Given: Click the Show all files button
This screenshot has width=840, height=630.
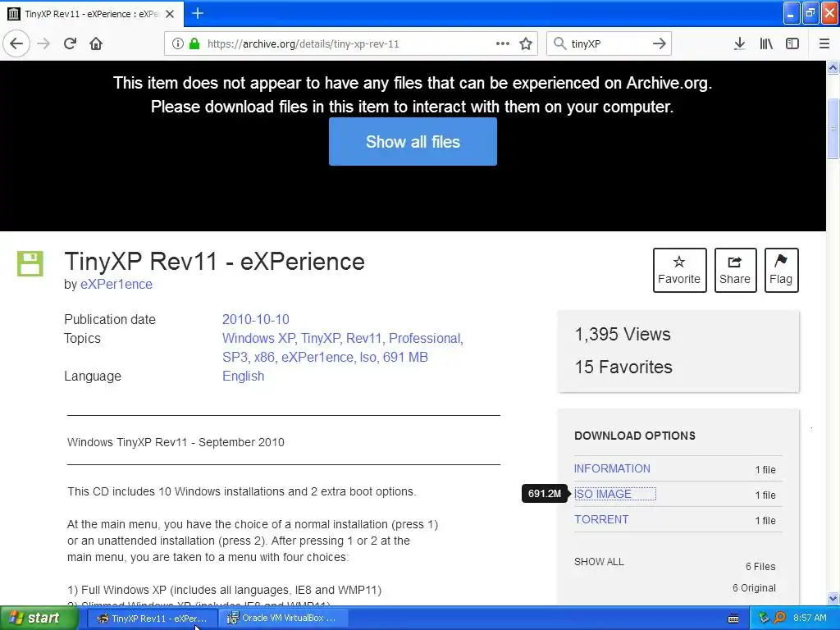Looking at the screenshot, I should pyautogui.click(x=413, y=141).
